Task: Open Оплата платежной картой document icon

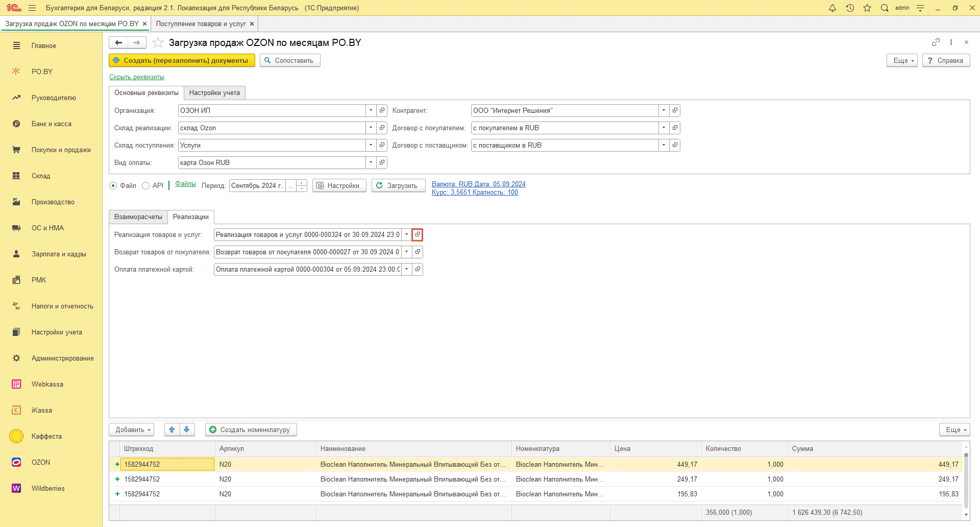Action: coord(418,269)
